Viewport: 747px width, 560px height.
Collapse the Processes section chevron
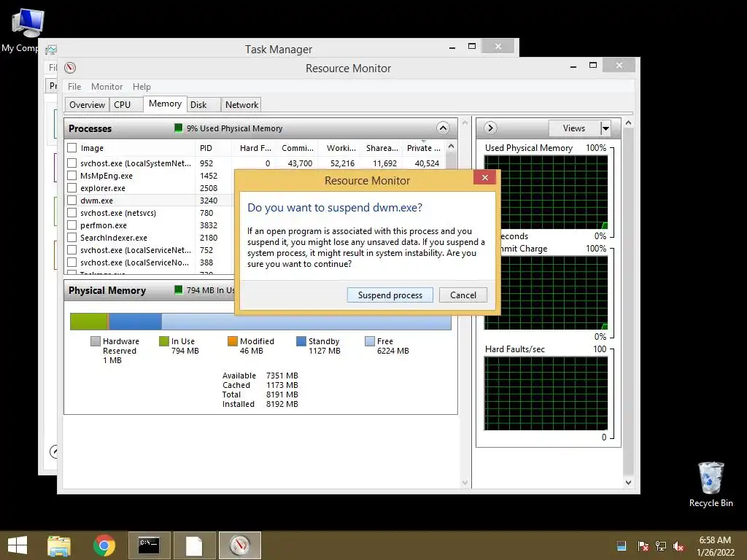pos(443,128)
